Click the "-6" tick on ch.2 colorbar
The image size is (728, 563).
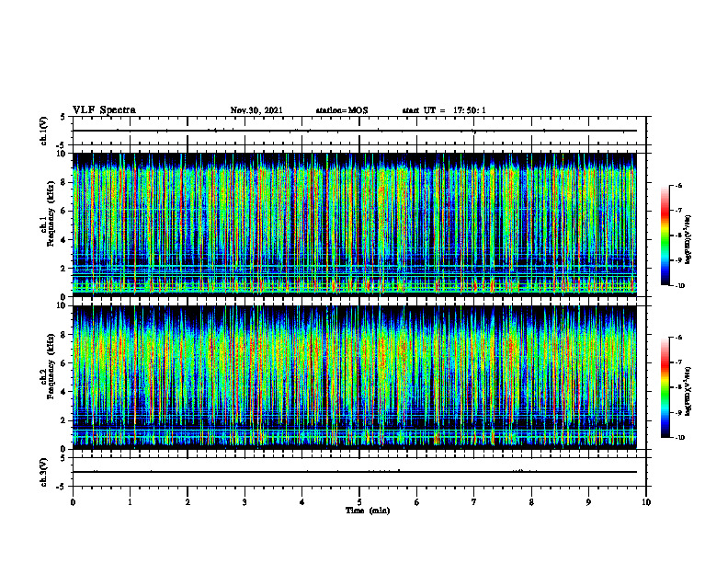tap(678, 338)
